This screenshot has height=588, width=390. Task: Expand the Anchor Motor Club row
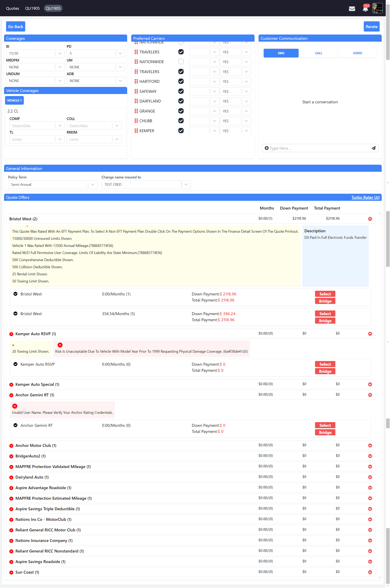[x=370, y=445]
